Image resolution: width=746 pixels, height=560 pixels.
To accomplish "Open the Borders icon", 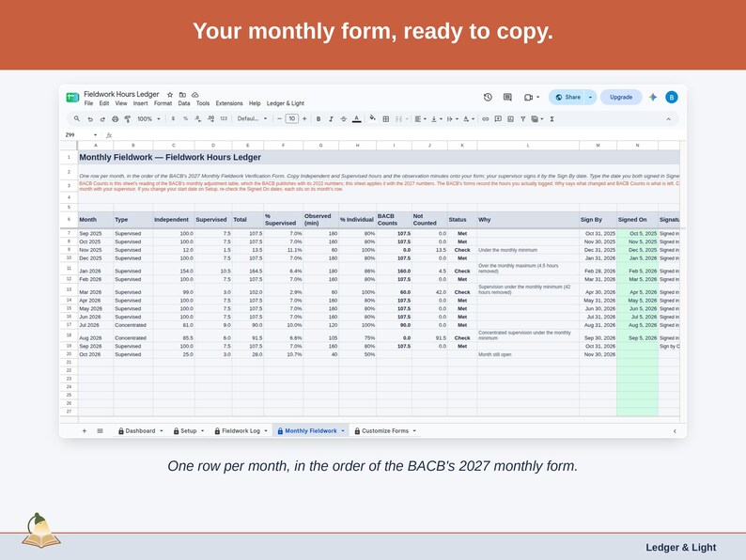I will (x=386, y=119).
